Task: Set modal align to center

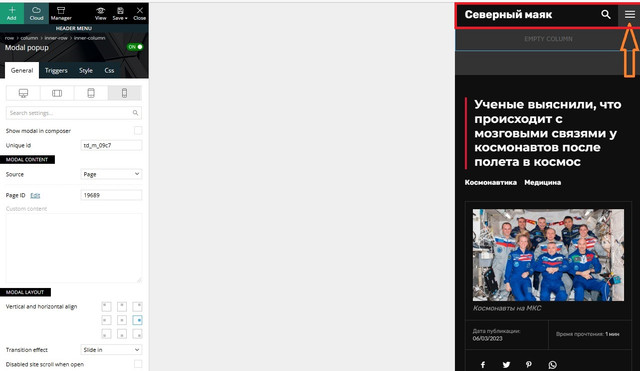Action: coord(122,320)
